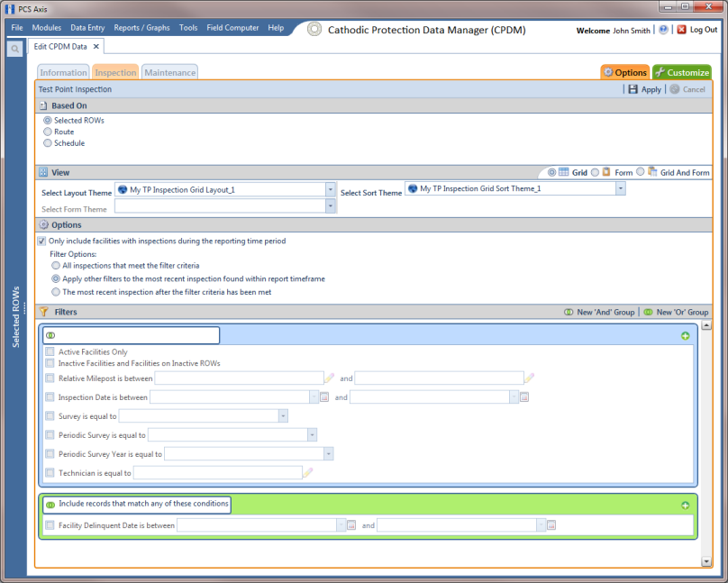This screenshot has height=583, width=728.
Task: Open Inspection Date end dropdown arrow
Action: coord(514,396)
